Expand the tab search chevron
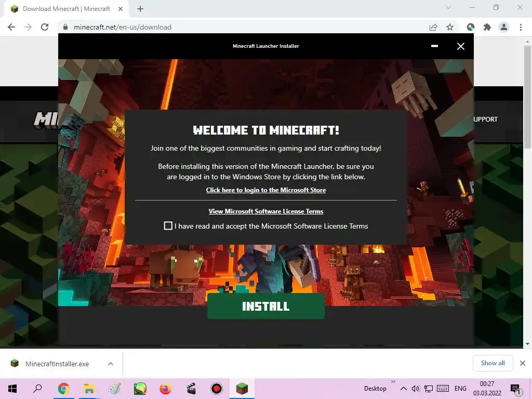The width and height of the screenshot is (532, 399). tap(448, 7)
